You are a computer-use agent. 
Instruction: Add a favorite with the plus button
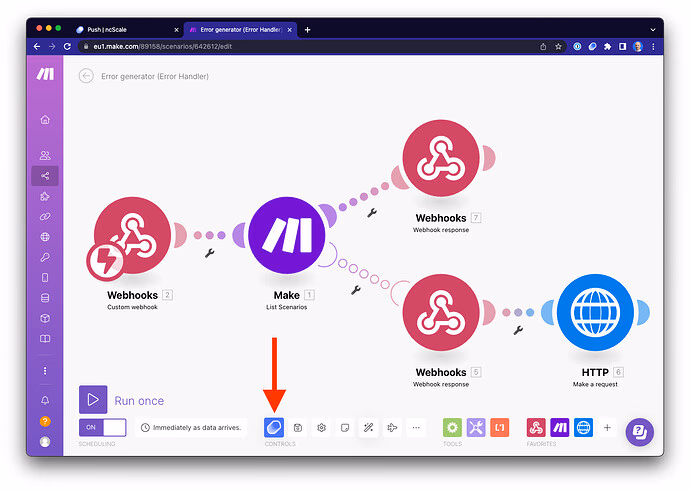pos(607,427)
